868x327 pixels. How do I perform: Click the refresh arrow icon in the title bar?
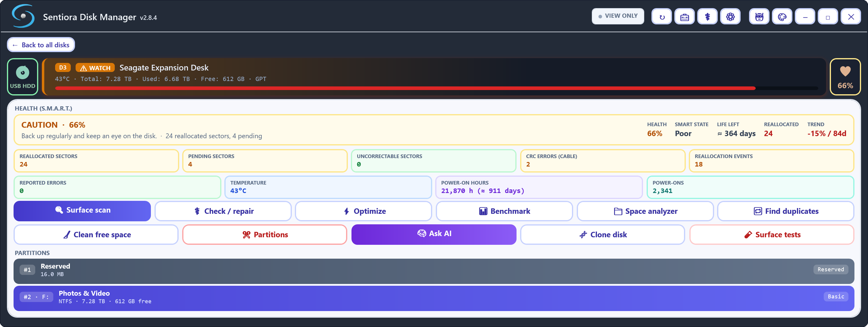point(661,17)
